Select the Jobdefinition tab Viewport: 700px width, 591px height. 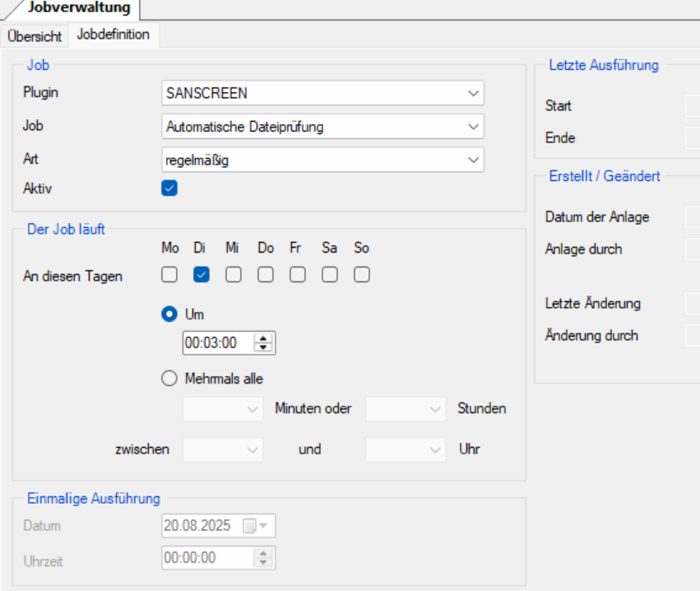coord(114,35)
